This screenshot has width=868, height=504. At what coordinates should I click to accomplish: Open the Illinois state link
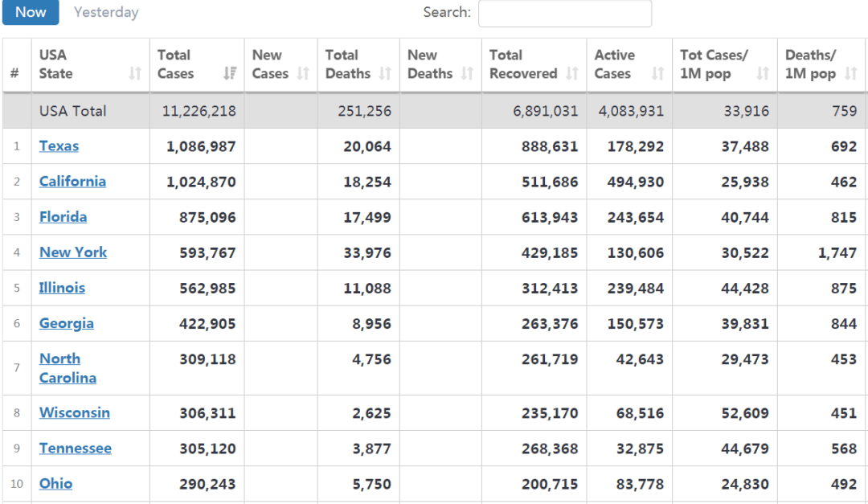(x=62, y=288)
